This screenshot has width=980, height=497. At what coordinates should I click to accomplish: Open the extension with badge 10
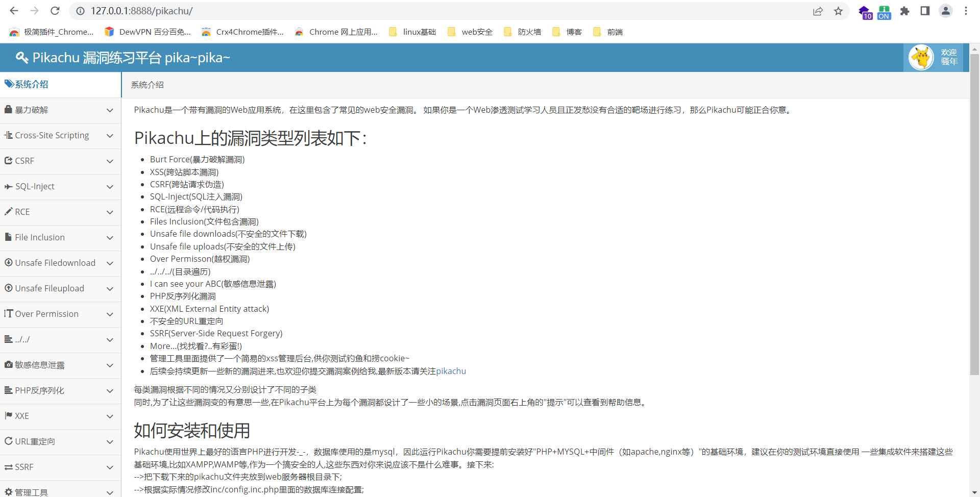[x=865, y=12]
